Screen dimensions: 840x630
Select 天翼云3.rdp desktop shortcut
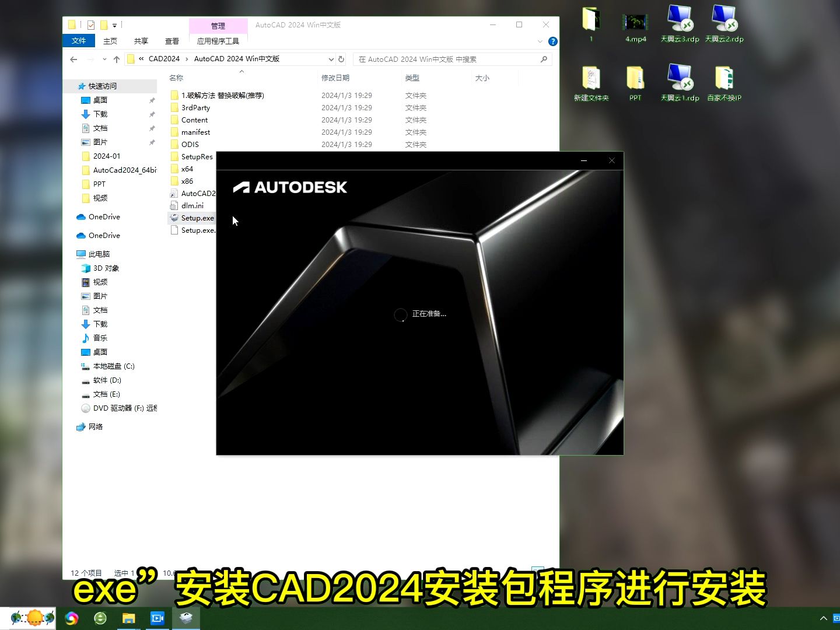point(680,25)
